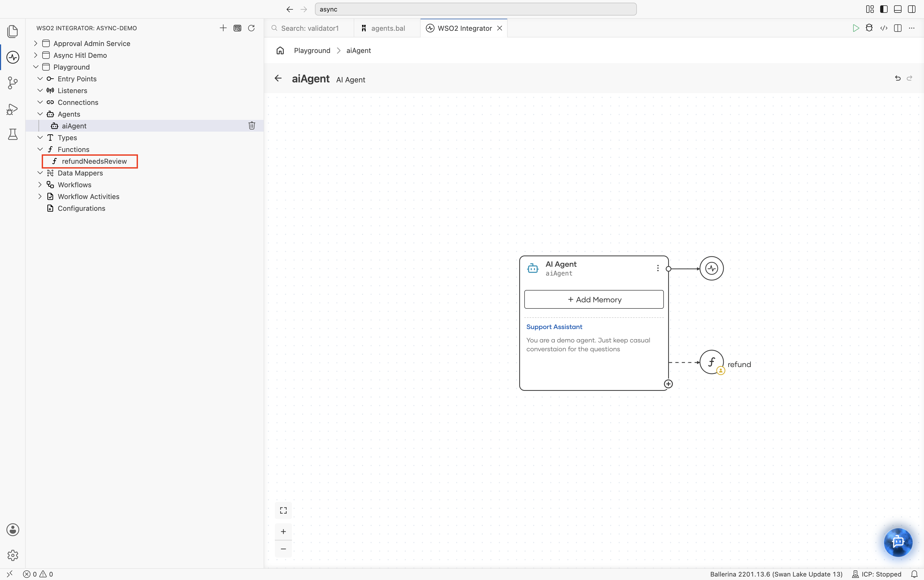The width and height of the screenshot is (924, 580).
Task: Open the Configurations item
Action: click(81, 208)
